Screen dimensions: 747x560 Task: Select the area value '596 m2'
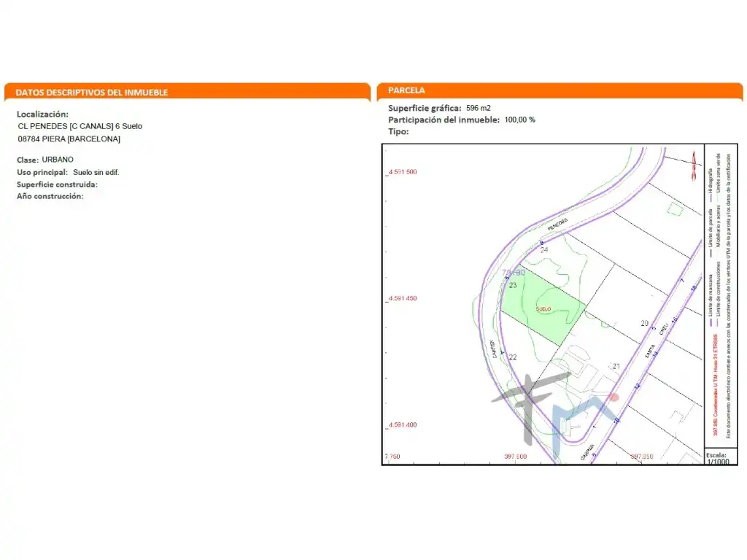tap(479, 108)
